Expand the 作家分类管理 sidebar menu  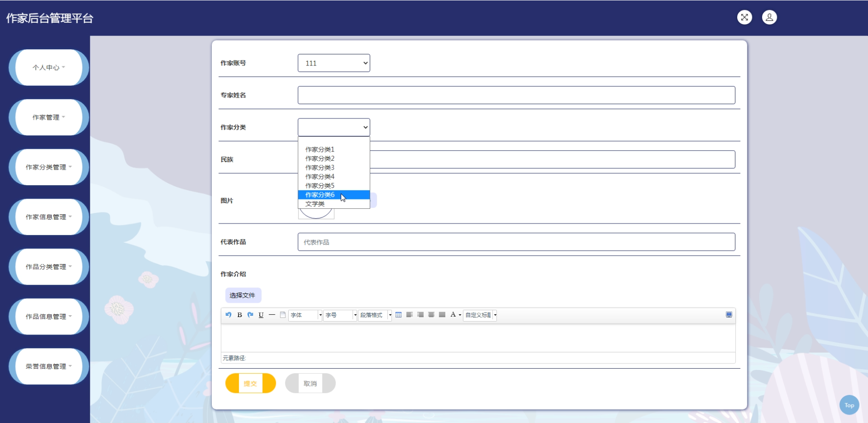[x=49, y=167]
